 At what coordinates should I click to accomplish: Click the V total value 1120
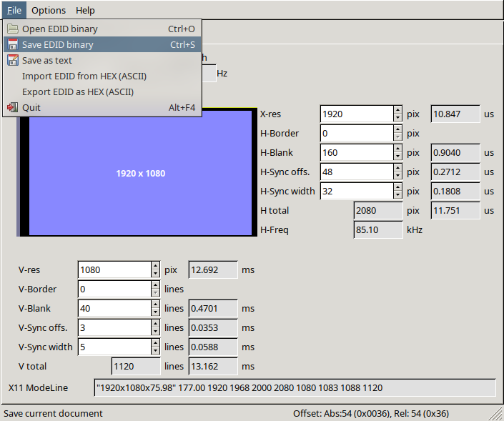click(x=136, y=367)
